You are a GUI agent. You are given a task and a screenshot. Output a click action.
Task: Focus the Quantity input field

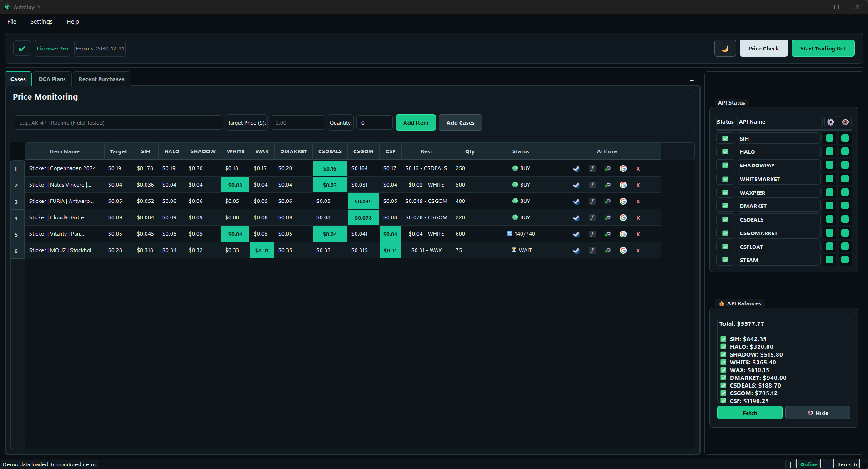point(374,122)
